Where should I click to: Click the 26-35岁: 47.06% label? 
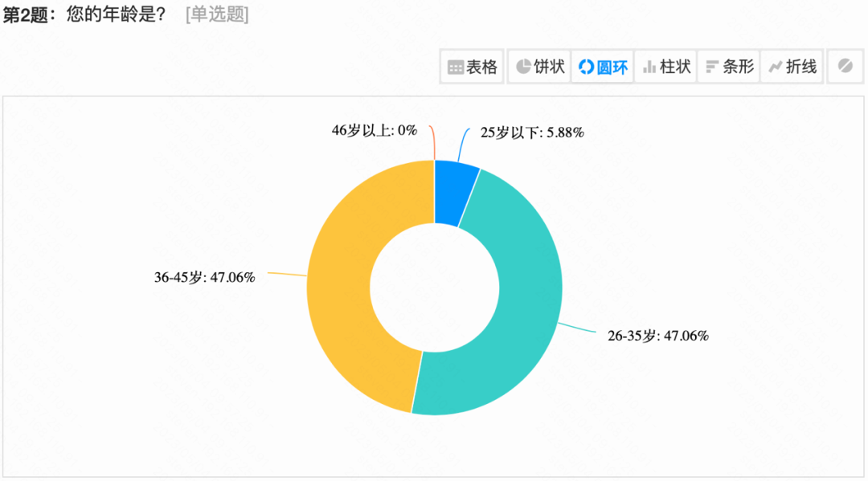[x=658, y=336]
